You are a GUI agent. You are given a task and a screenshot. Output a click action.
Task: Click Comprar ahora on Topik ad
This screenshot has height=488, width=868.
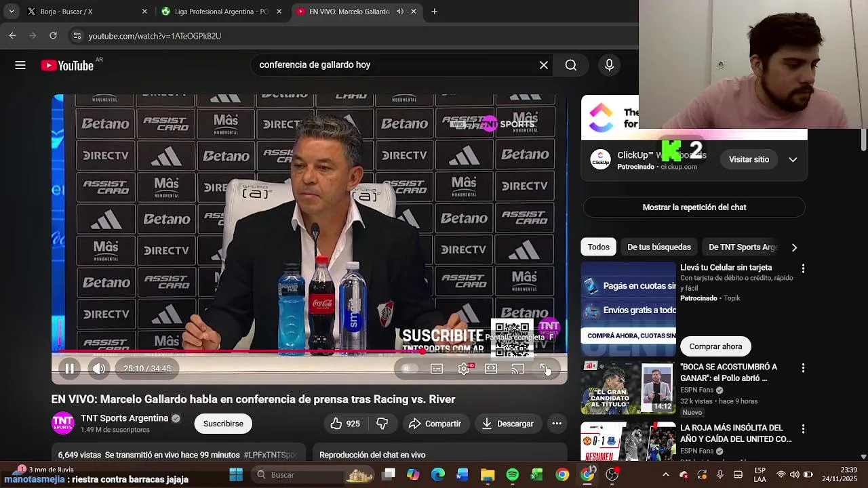coord(715,346)
